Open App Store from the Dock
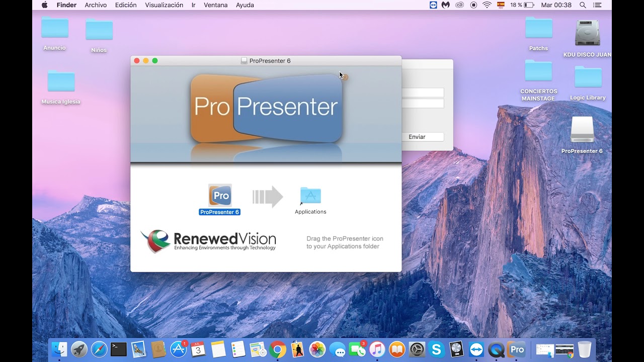Screen dimensions: 644x362 [x=178, y=349]
